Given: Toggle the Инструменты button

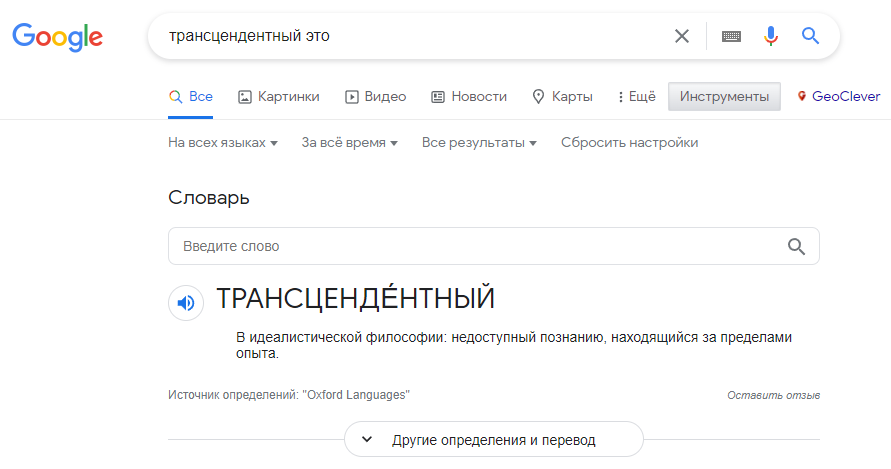Looking at the screenshot, I should coord(724,97).
